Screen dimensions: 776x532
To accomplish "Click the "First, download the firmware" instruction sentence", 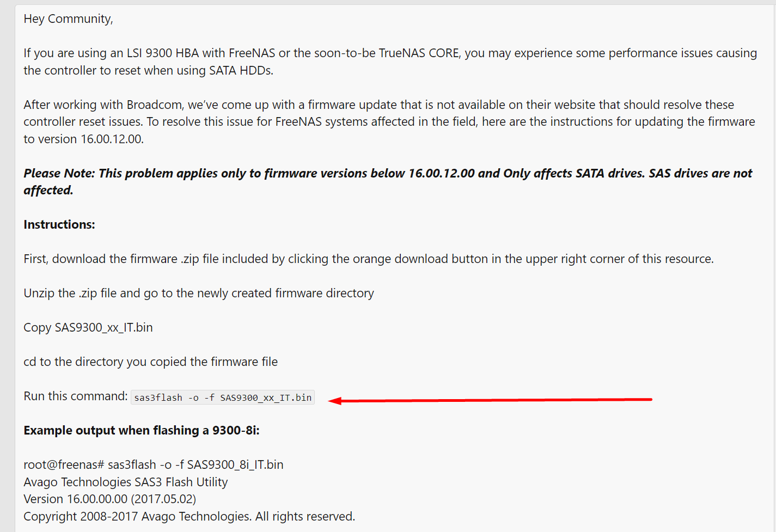I will (x=368, y=259).
